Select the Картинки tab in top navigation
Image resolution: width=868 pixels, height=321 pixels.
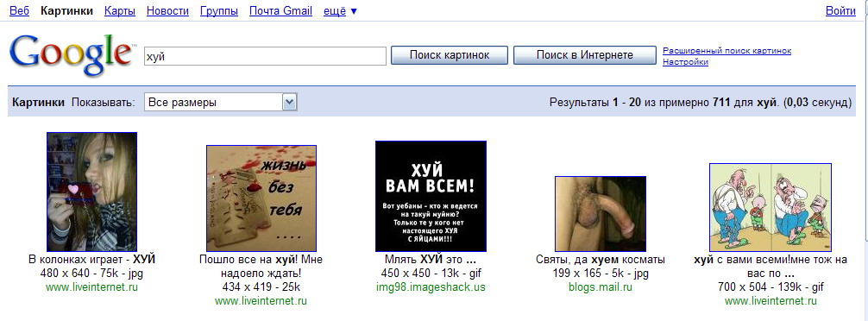[x=67, y=11]
